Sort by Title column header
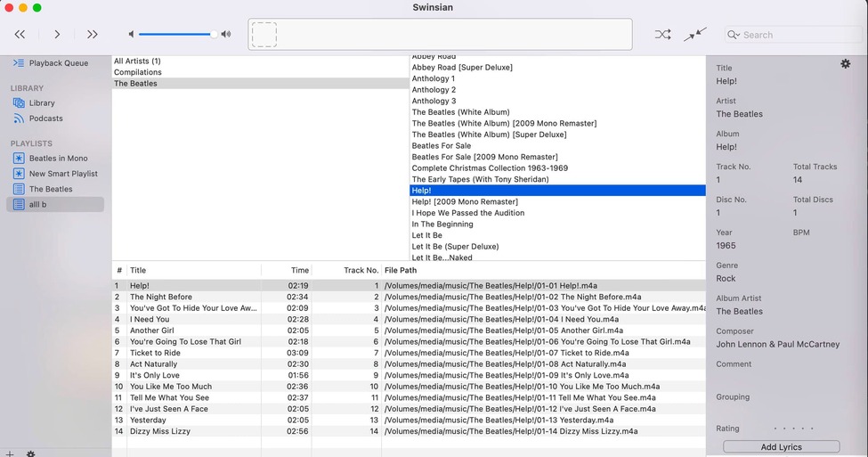Screen dimensions: 868x457 [x=194, y=270]
